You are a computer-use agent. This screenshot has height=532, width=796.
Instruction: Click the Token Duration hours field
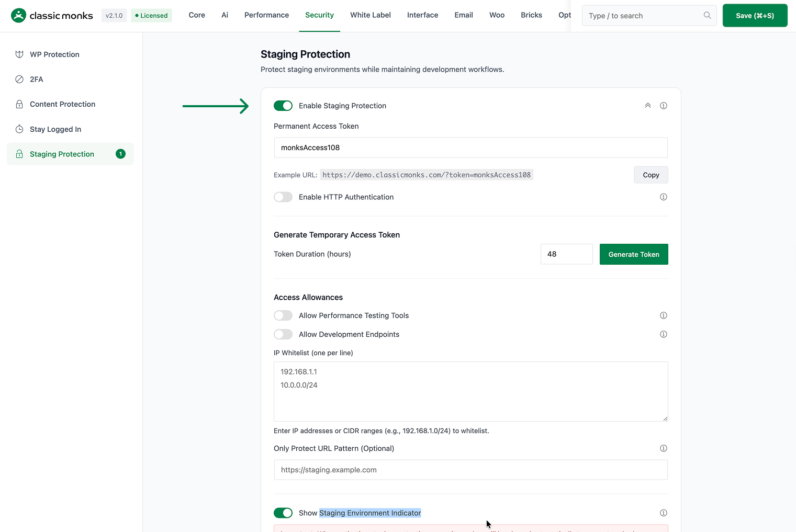[x=566, y=254]
